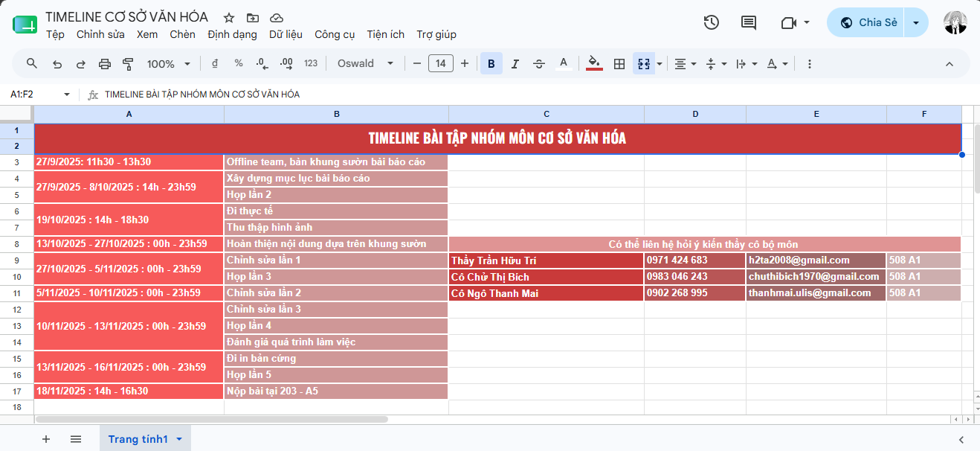Click the search menus magnifier icon
Viewport: 980px width, 451px height.
[x=32, y=63]
